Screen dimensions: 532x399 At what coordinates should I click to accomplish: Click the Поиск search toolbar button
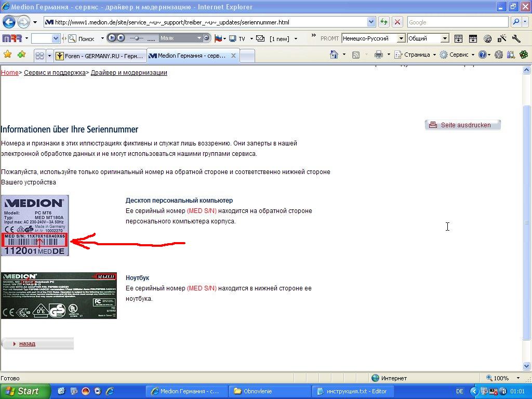pos(82,38)
